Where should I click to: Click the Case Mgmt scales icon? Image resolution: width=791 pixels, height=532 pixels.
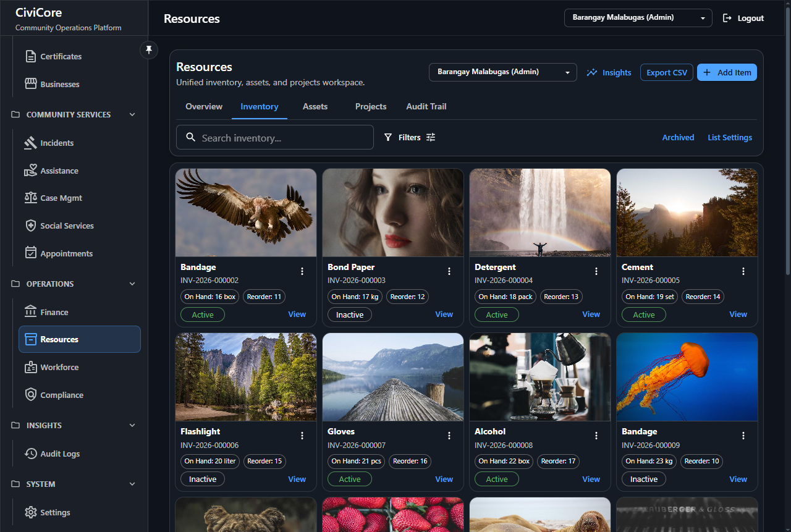pyautogui.click(x=30, y=198)
